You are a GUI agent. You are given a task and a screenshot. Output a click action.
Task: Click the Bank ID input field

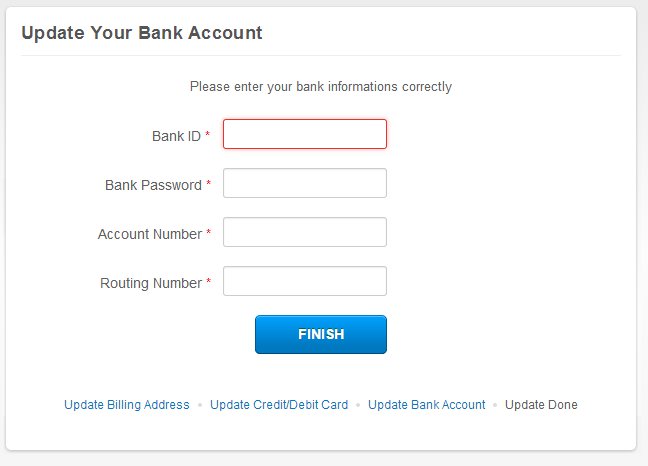click(x=304, y=134)
